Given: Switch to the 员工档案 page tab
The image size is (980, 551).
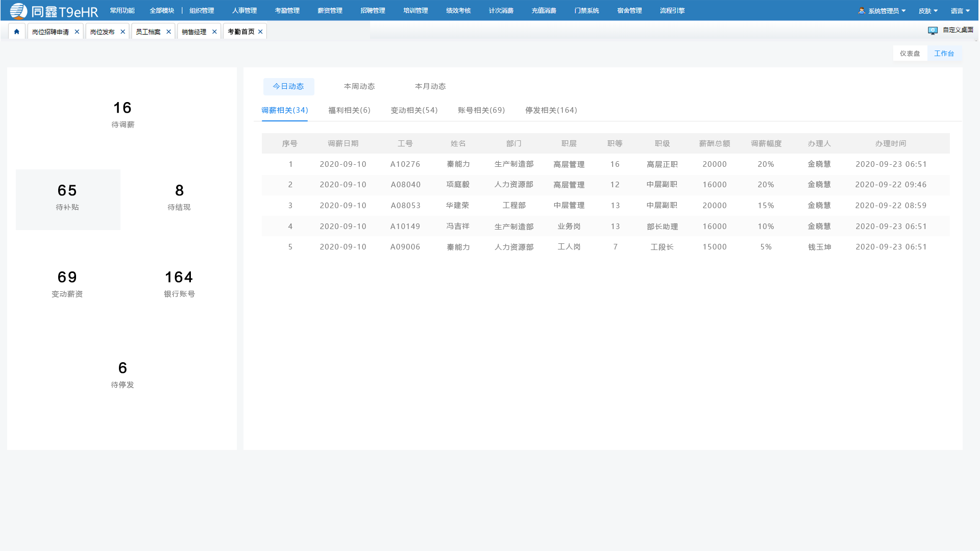Looking at the screenshot, I should (148, 32).
